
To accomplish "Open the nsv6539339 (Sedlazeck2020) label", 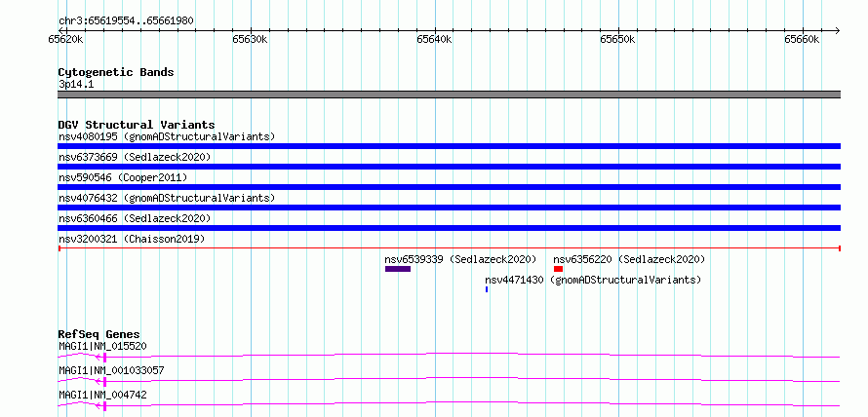I will tap(460, 259).
